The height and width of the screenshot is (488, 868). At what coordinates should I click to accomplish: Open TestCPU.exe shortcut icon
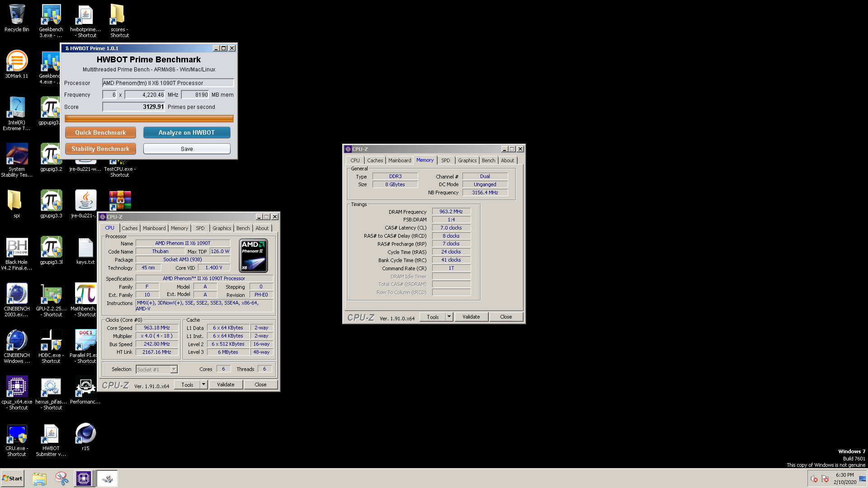tap(120, 165)
